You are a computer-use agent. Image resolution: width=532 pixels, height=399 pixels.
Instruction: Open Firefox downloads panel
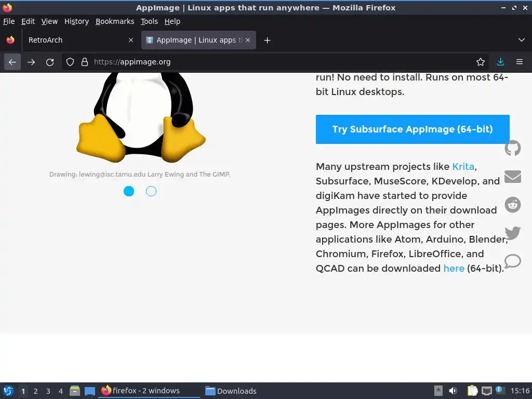pos(500,62)
